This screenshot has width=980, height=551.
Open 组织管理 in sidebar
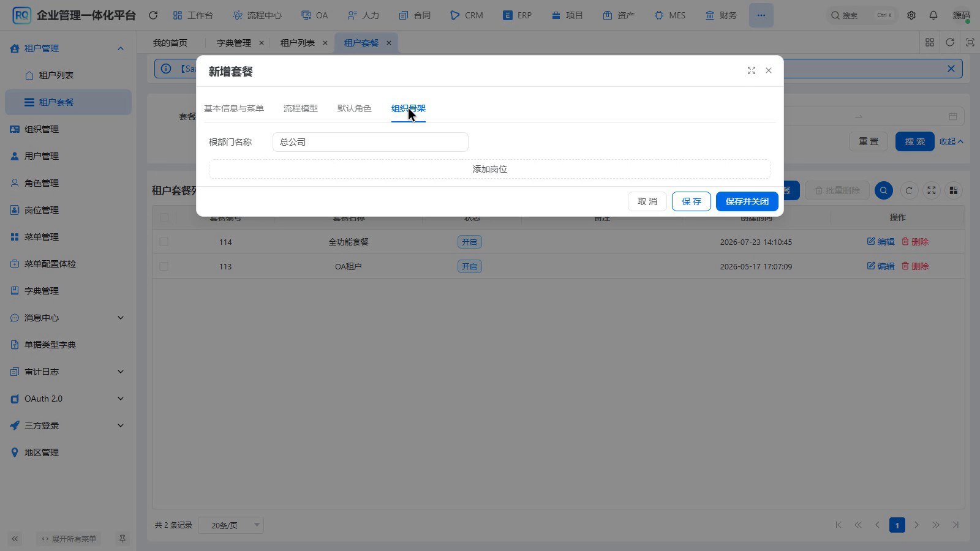coord(68,129)
